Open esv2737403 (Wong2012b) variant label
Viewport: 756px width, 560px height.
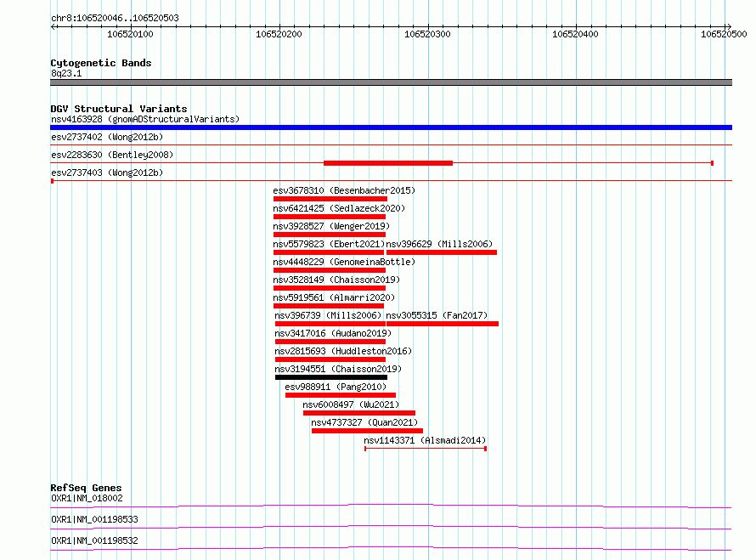(x=107, y=173)
